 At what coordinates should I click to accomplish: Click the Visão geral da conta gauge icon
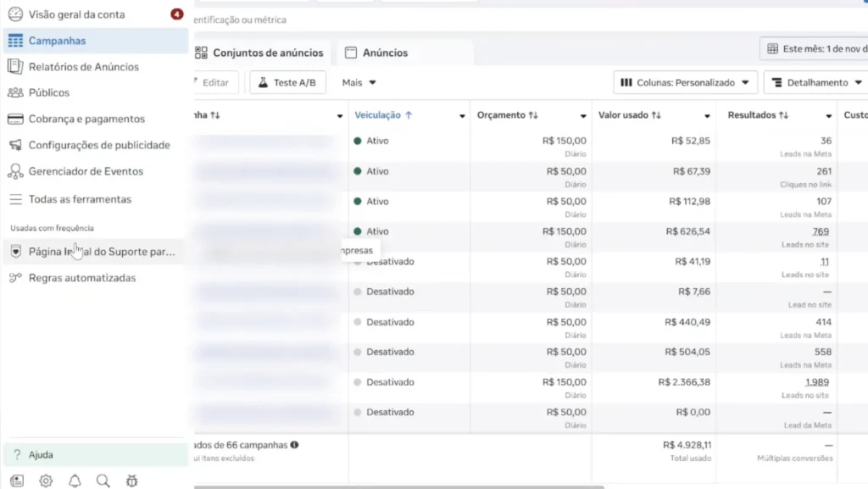(15, 14)
